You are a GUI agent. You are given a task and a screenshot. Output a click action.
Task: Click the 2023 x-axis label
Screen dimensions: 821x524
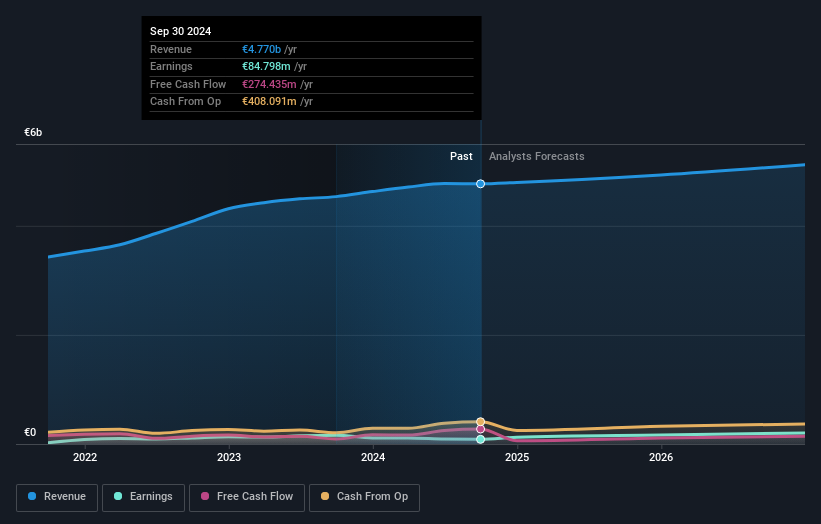click(229, 457)
